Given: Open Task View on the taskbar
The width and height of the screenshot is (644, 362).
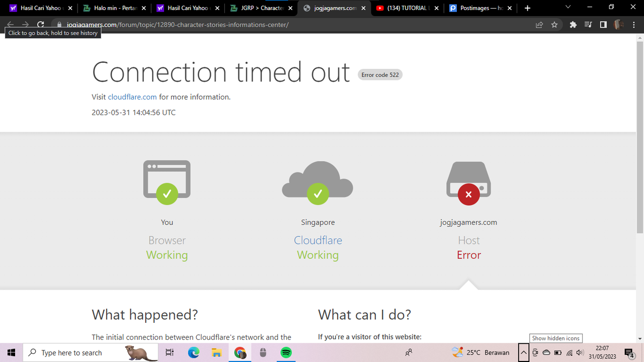Looking at the screenshot, I should [170, 352].
